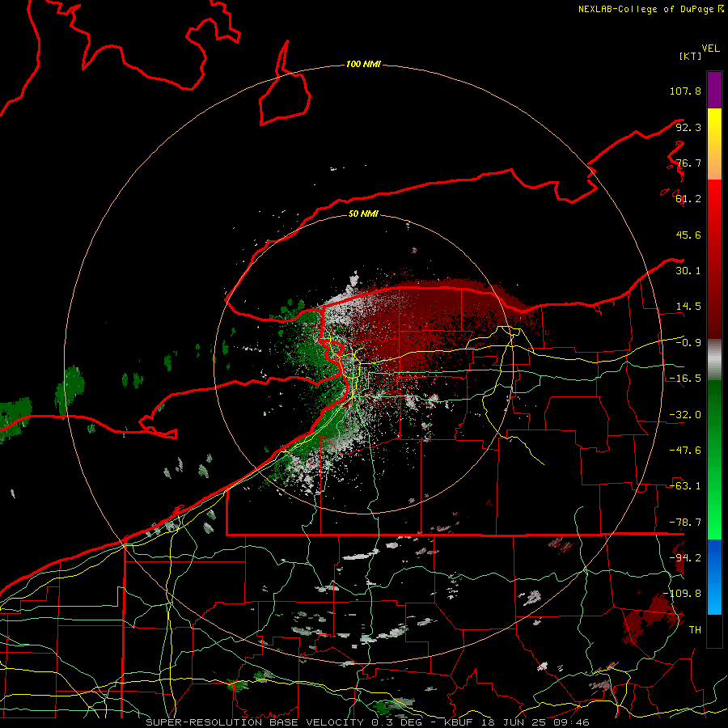Click the 14.5 legend value

pyautogui.click(x=688, y=307)
